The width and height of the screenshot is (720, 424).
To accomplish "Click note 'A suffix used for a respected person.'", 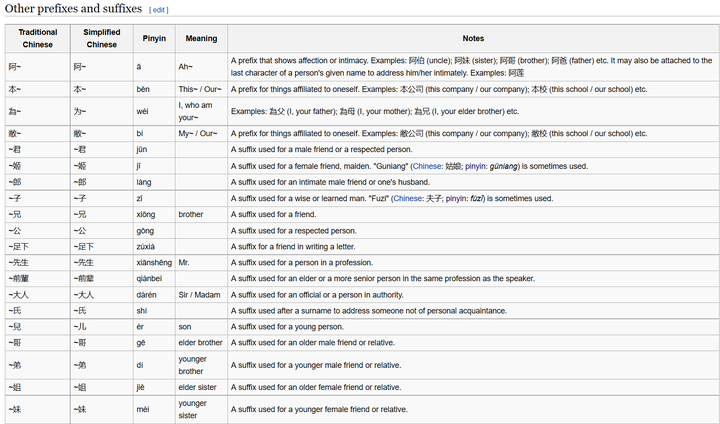I will click(x=294, y=231).
